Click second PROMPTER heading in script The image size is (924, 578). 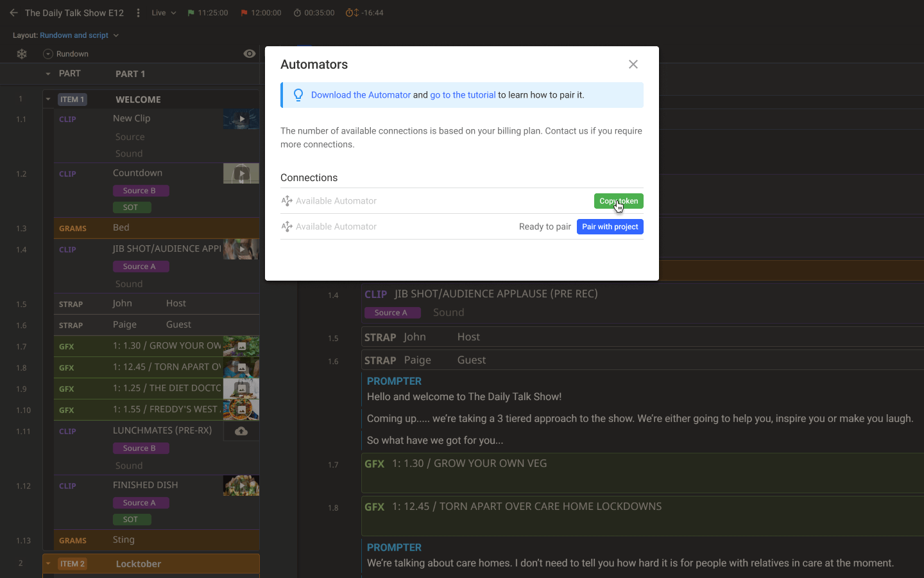coord(394,548)
